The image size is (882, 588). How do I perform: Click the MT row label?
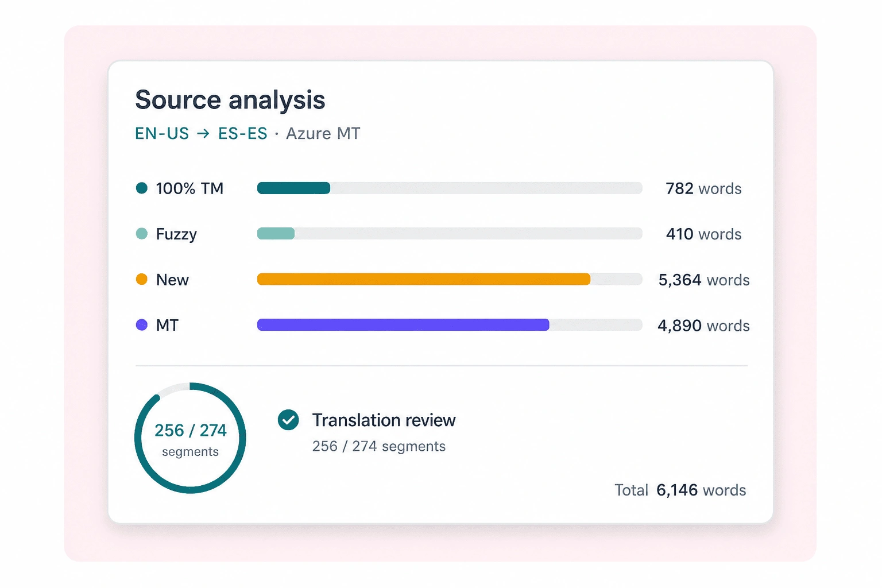[x=167, y=326]
